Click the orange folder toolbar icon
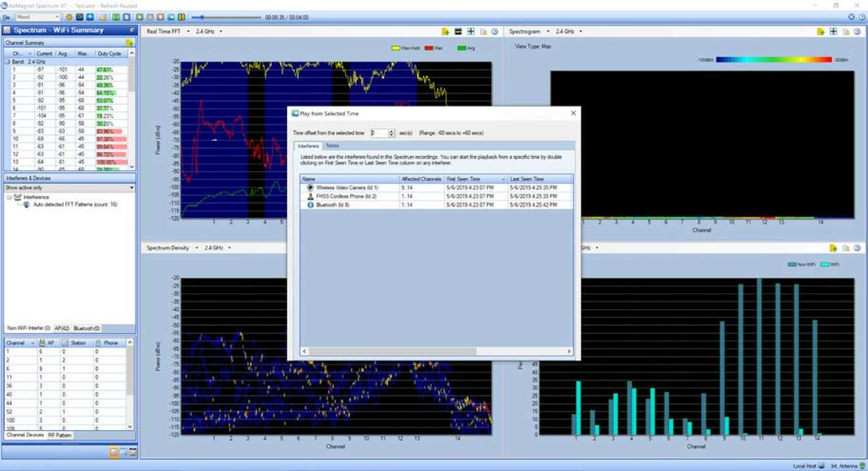Viewport: 868px width, 471px height. pyautogui.click(x=102, y=17)
